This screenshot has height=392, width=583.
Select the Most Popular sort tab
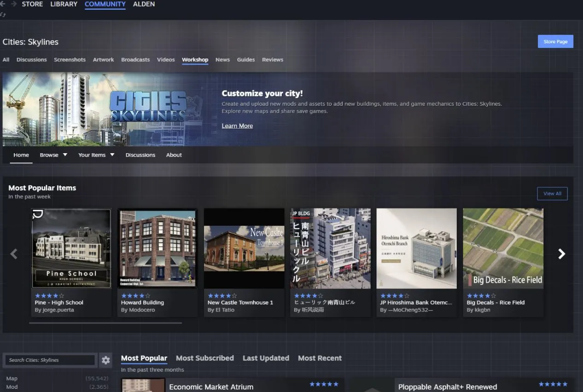[144, 358]
